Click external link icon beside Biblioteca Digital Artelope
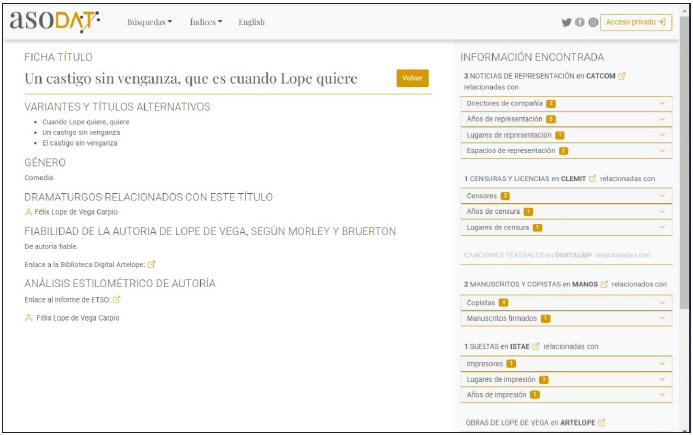The width and height of the screenshot is (693, 435). click(x=151, y=265)
